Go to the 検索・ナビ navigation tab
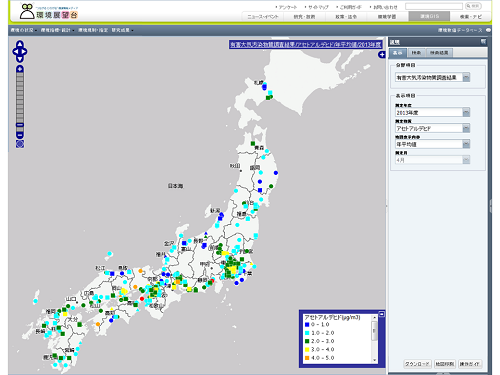The image size is (500, 375). (470, 16)
